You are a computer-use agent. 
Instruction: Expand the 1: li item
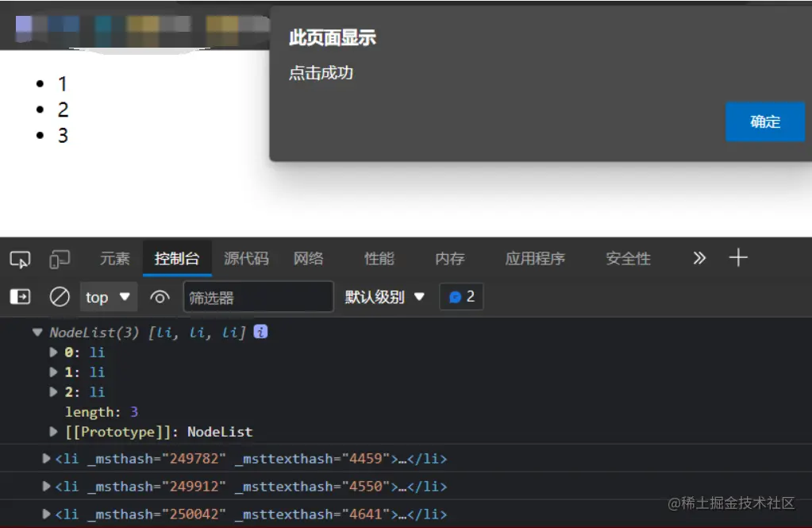click(x=53, y=372)
